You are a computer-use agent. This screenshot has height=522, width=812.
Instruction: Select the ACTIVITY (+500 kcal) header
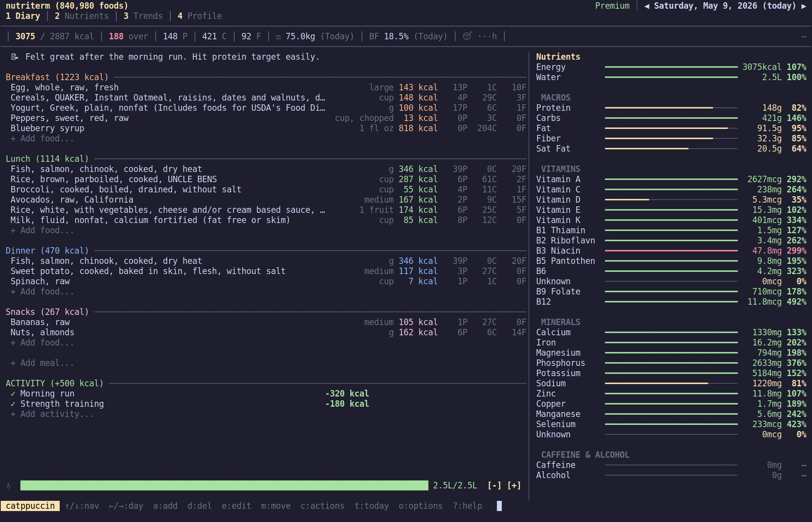[x=54, y=384]
